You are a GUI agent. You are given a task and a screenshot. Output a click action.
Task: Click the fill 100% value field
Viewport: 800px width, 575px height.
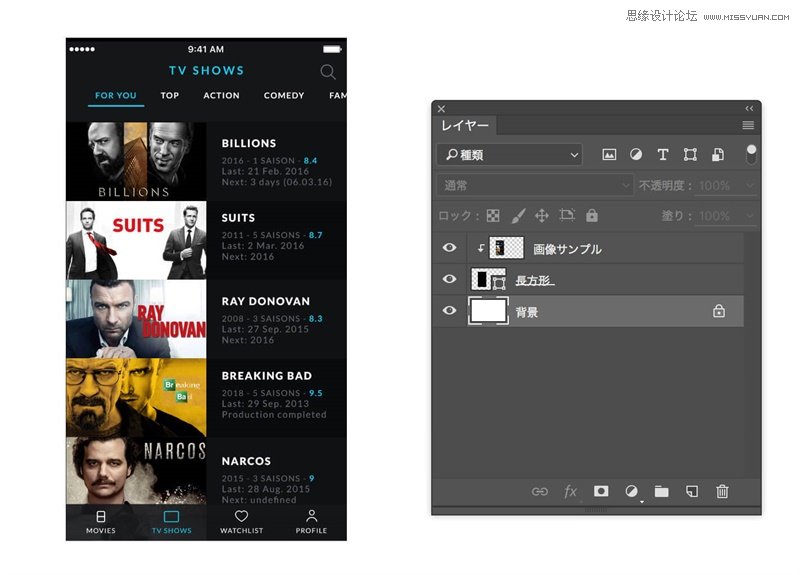[715, 216]
